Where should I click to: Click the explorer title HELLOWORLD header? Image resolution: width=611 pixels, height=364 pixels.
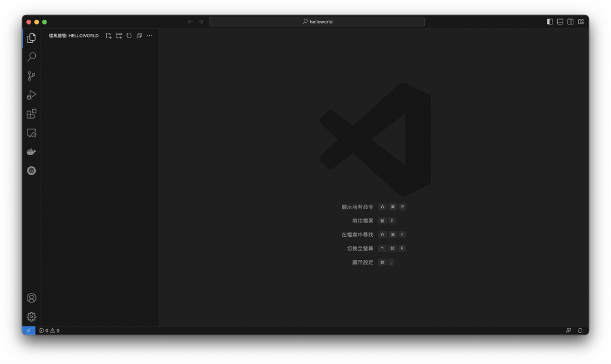(x=73, y=35)
